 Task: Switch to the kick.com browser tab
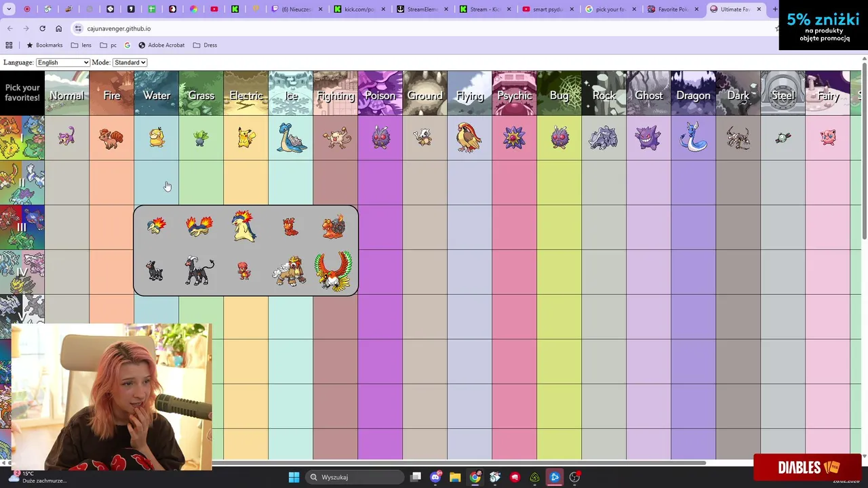tap(359, 9)
